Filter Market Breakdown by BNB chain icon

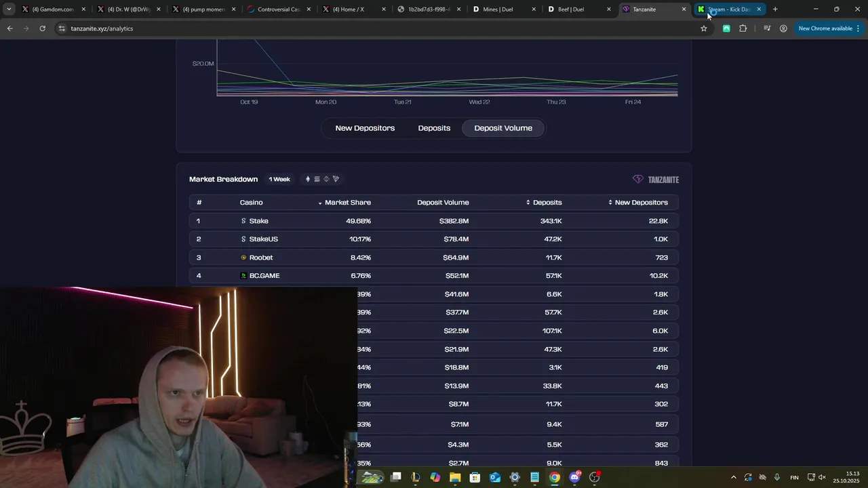click(x=326, y=179)
